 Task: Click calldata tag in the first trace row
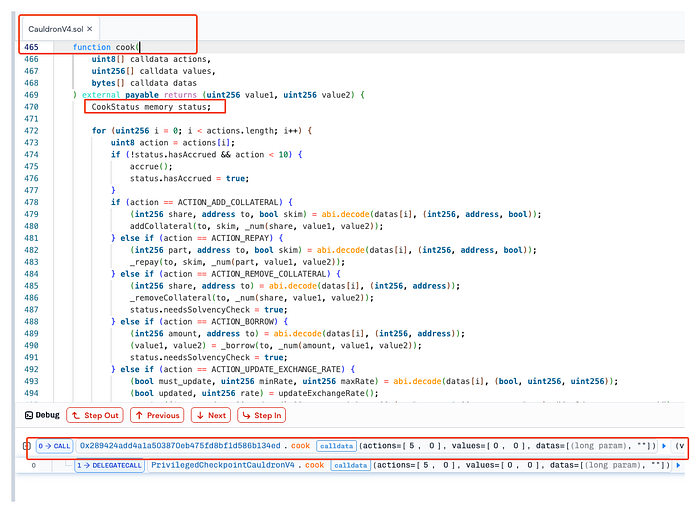tap(337, 445)
